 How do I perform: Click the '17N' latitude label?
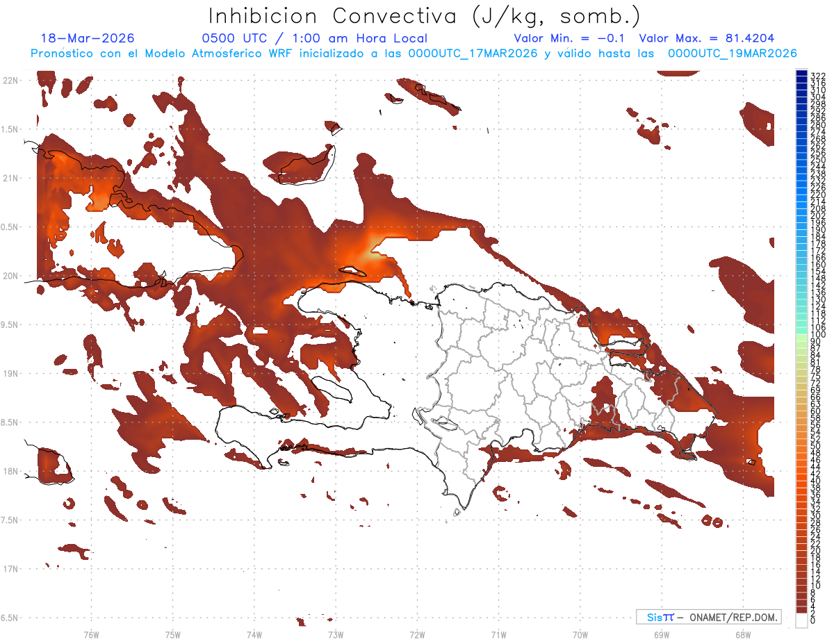[10, 569]
